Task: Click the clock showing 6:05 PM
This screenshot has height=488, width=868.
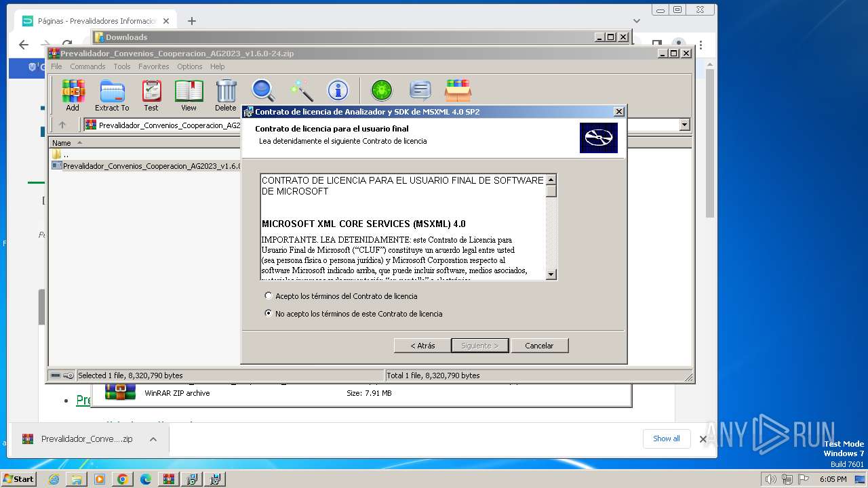Action: 833,479
